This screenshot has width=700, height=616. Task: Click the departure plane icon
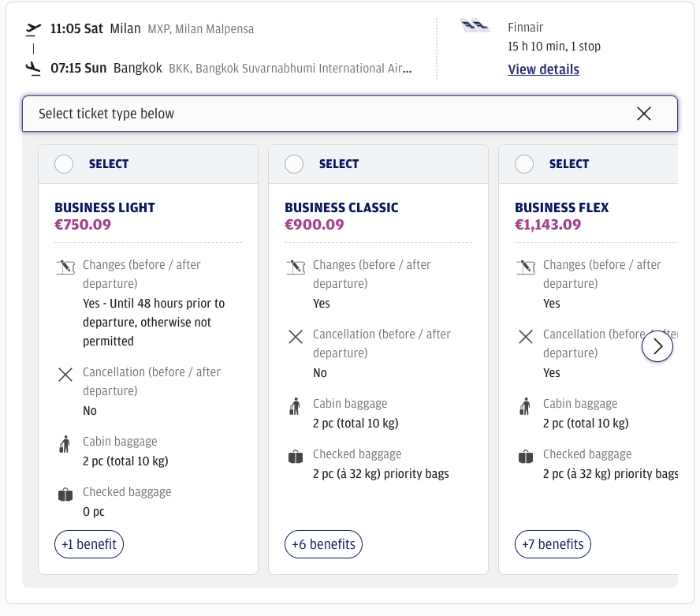(x=33, y=29)
